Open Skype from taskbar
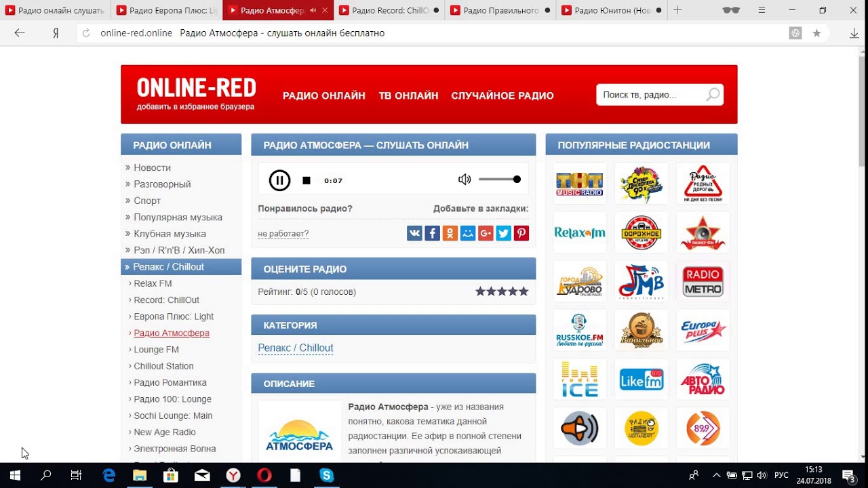The image size is (868, 488). [x=327, y=475]
